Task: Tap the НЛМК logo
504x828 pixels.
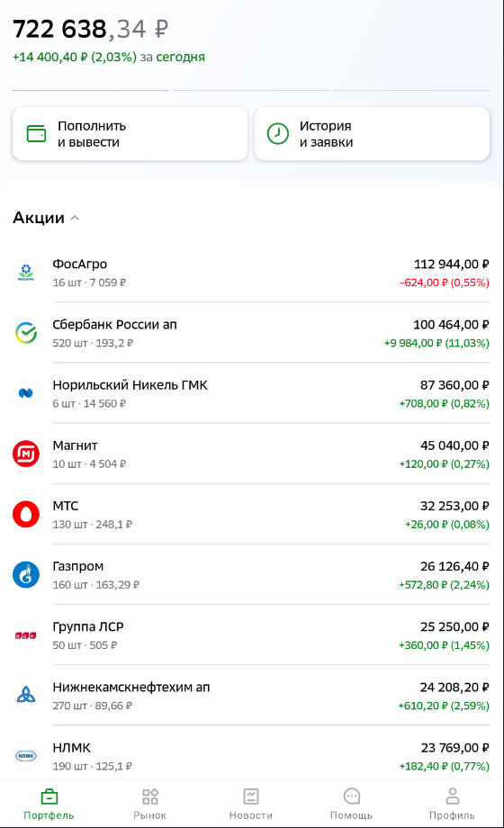Action: click(x=26, y=756)
